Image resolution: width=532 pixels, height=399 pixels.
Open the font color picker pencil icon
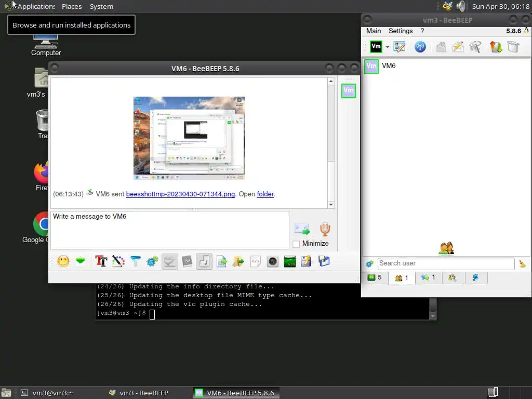[118, 261]
